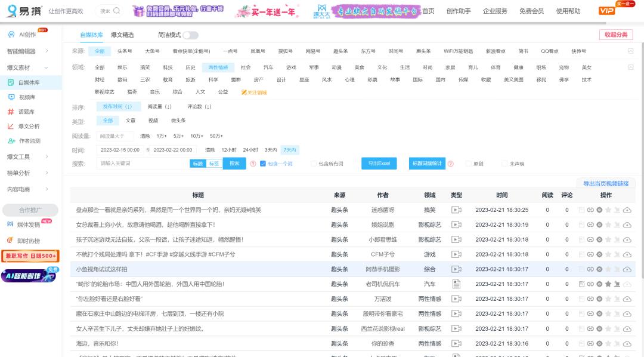Click the 导出Excel button
644x357 pixels.
point(379,163)
